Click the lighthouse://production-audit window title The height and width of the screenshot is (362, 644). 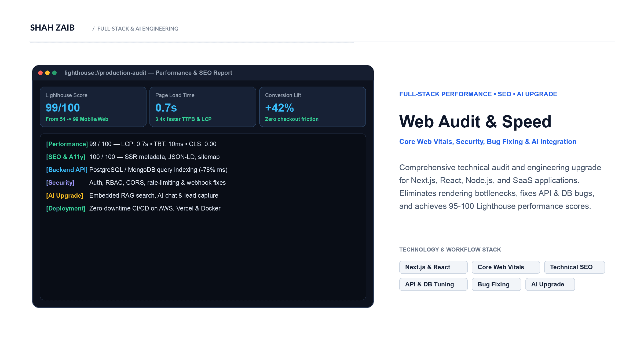(148, 73)
